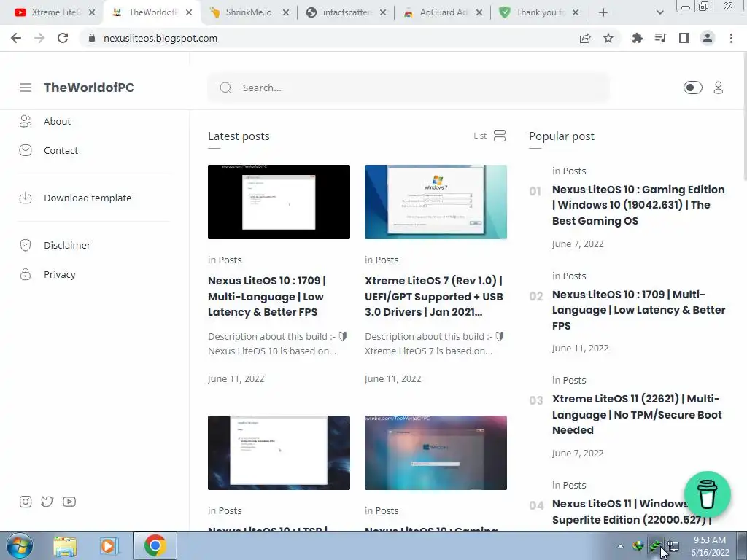Reload the page with refresh icon
The image size is (747, 560).
click(x=63, y=38)
